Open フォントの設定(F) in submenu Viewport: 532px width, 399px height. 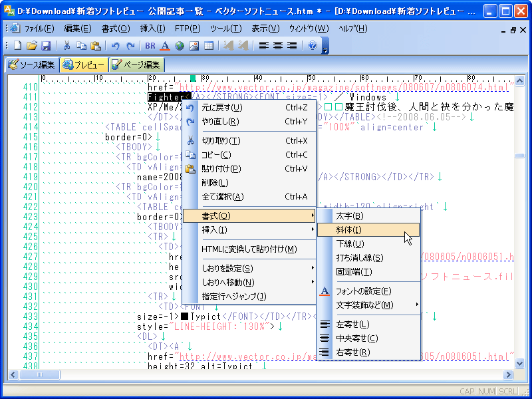(369, 291)
